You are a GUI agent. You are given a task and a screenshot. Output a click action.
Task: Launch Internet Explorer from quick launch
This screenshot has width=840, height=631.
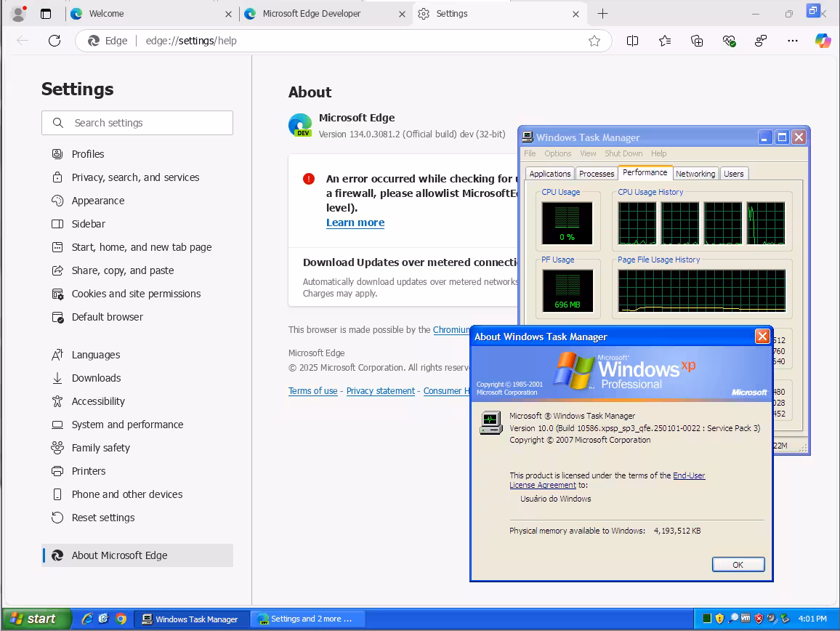coord(87,619)
